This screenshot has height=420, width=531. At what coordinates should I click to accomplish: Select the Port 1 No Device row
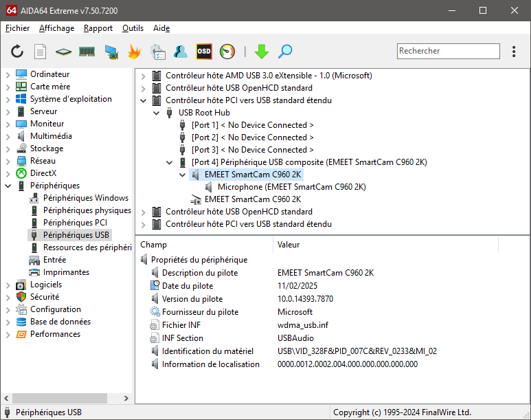click(252, 125)
